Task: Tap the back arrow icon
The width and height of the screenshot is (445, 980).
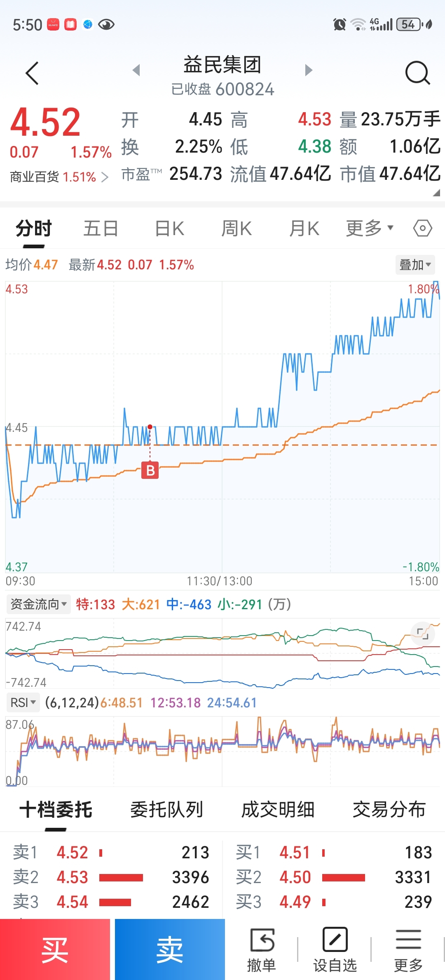Action: (32, 73)
